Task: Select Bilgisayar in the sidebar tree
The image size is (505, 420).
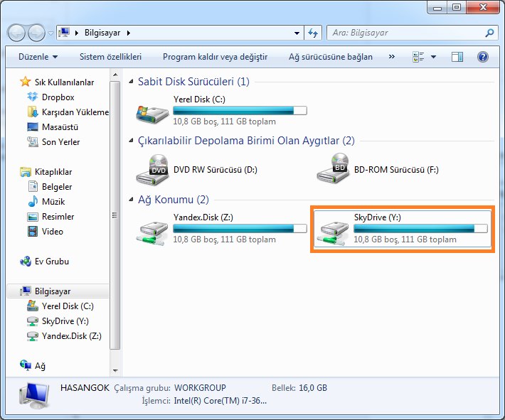Action: pos(58,291)
